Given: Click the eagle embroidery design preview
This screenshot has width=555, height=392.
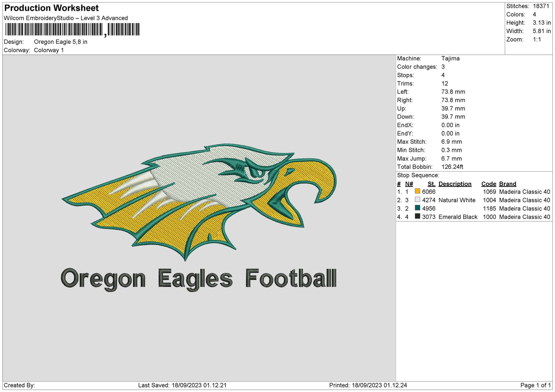Looking at the screenshot, I should coord(199,202).
